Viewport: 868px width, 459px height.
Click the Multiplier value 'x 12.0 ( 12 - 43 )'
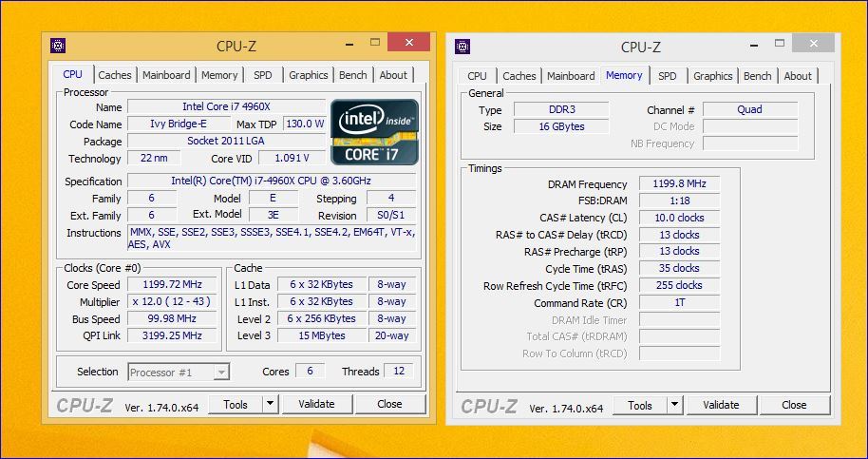pos(172,302)
